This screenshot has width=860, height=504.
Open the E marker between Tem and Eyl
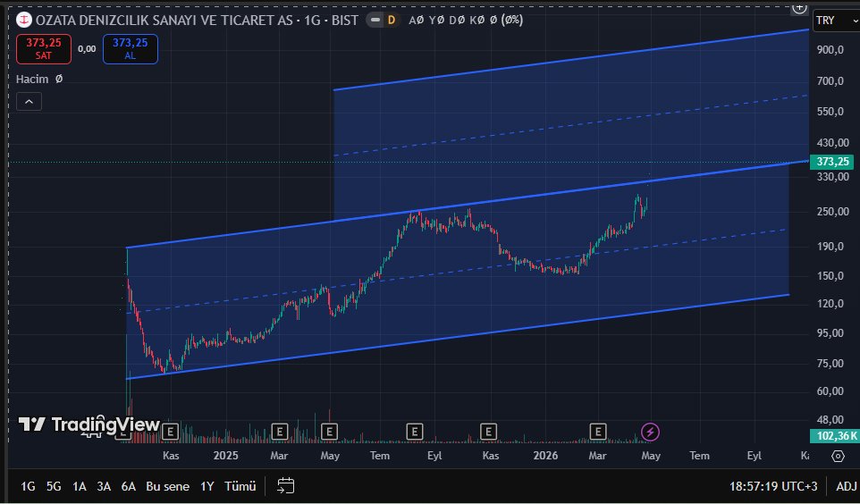point(415,433)
